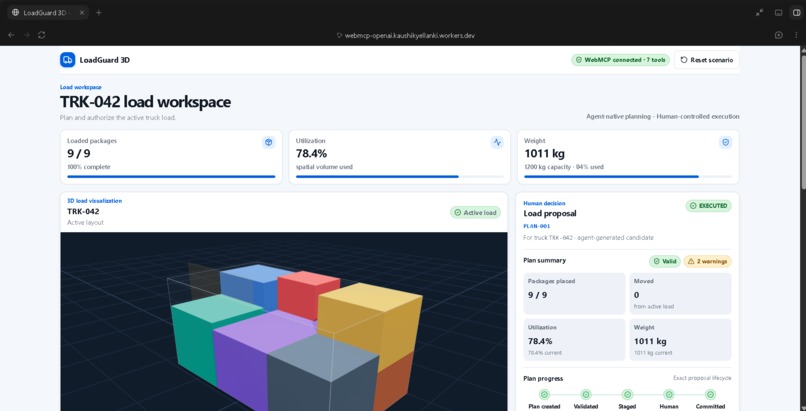Click the Load workspace breadcrumb label

81,87
